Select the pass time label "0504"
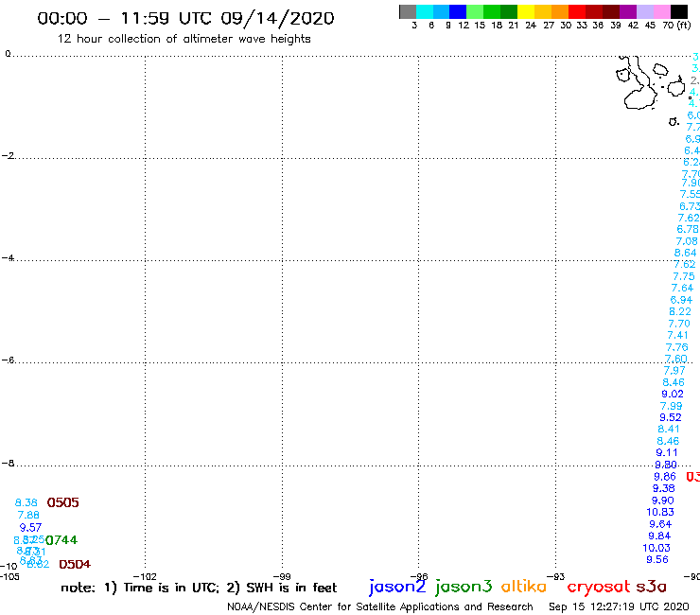 (x=75, y=564)
